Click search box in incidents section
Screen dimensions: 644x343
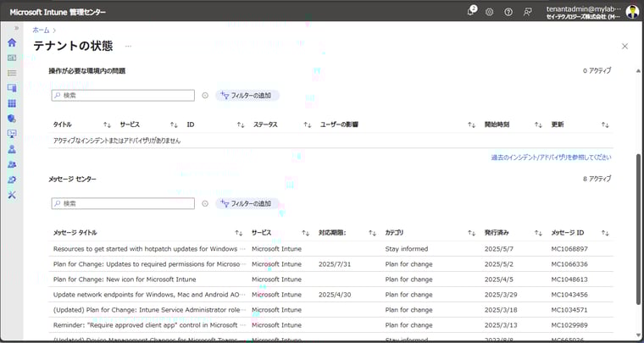pos(123,95)
